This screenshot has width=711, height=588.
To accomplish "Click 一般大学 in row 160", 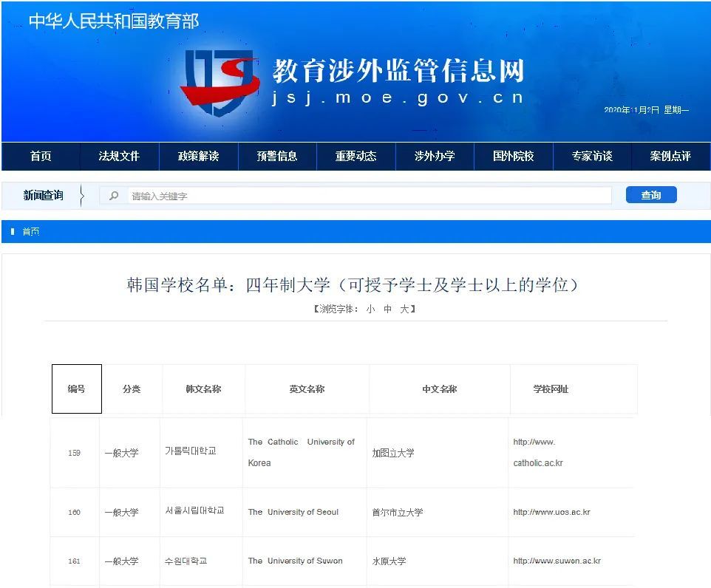I will click(121, 513).
